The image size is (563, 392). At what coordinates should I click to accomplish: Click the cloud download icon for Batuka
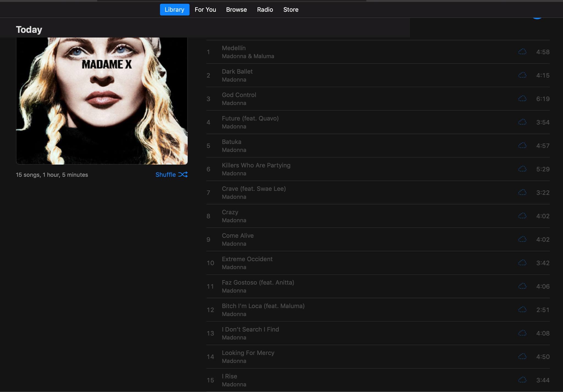click(x=522, y=145)
